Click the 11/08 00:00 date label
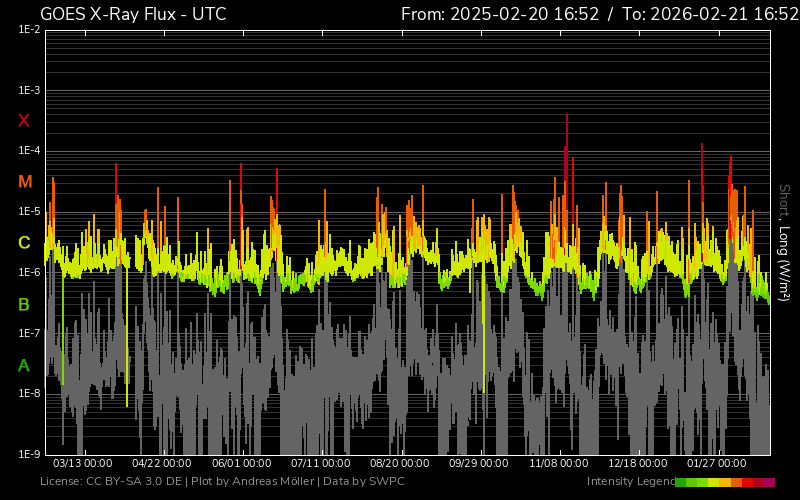This screenshot has width=800, height=500. (558, 464)
